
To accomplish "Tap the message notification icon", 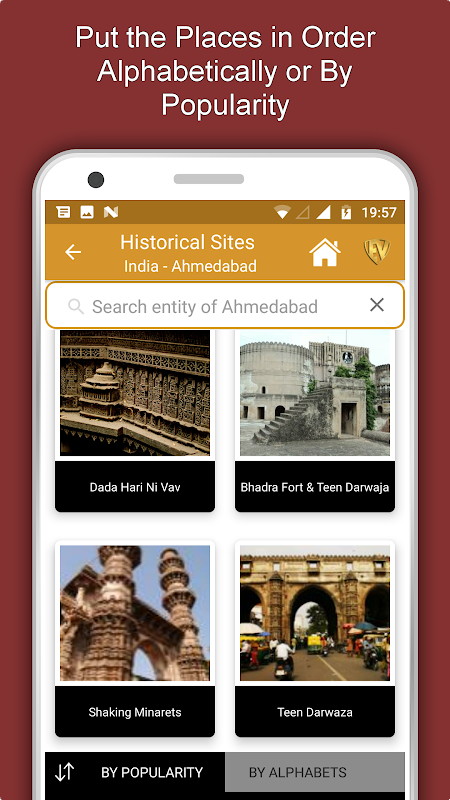I will point(63,212).
